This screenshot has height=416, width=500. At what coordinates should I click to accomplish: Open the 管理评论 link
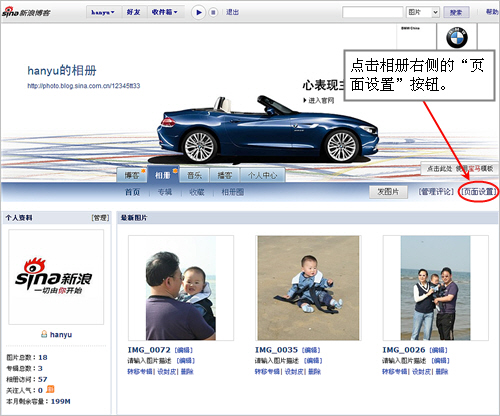pyautogui.click(x=436, y=191)
